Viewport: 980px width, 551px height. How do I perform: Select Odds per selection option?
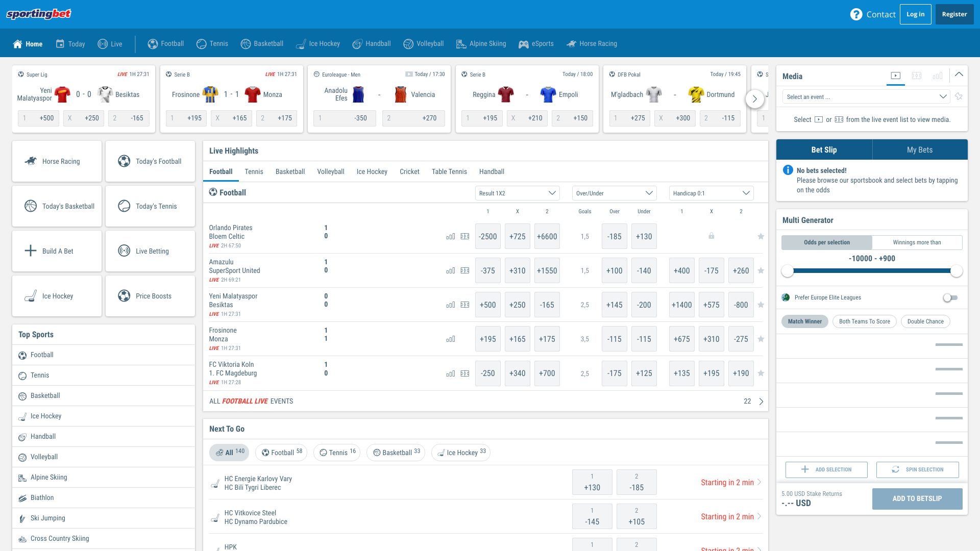826,242
